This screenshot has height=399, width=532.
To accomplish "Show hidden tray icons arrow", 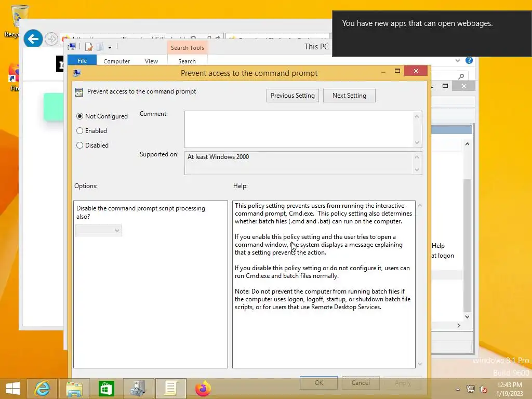I will coord(458,389).
